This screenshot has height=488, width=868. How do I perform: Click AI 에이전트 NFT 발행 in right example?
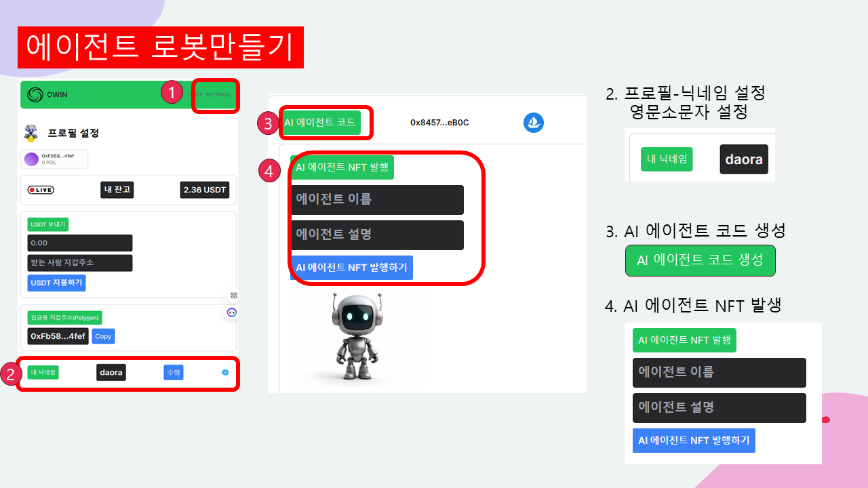click(x=684, y=340)
